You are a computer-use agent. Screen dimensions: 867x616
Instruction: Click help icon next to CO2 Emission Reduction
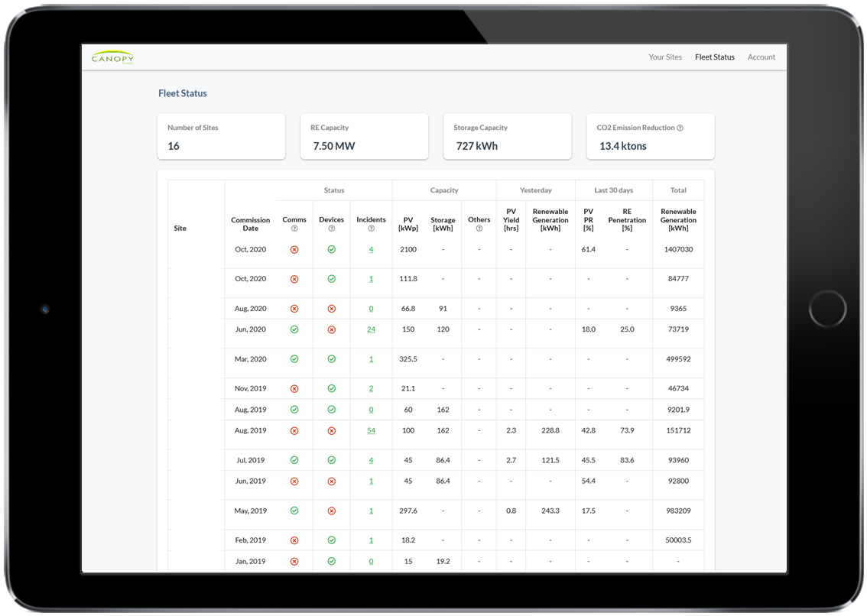(x=680, y=128)
